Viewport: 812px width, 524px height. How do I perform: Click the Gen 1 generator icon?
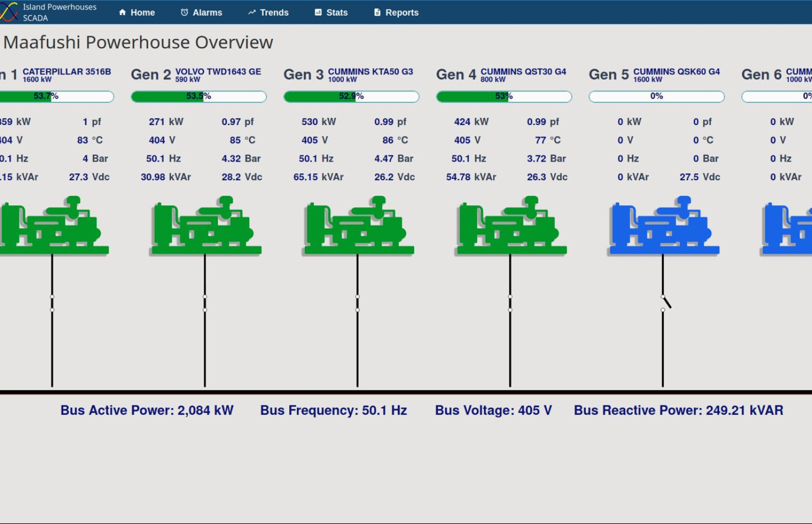pos(53,226)
